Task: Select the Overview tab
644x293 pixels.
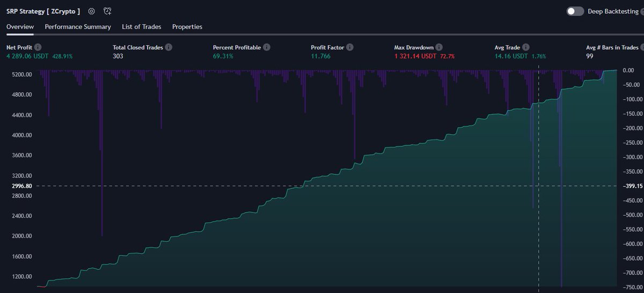Action: point(20,27)
